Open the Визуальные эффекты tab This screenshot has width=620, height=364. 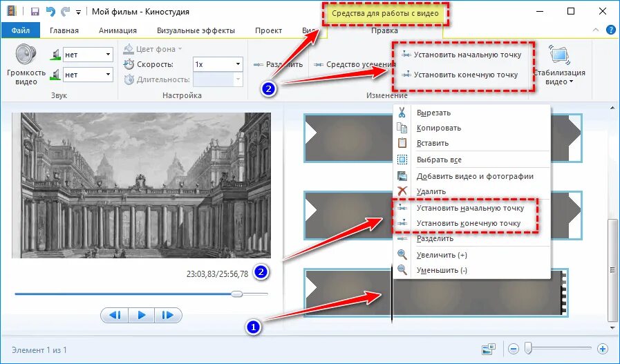pos(196,30)
